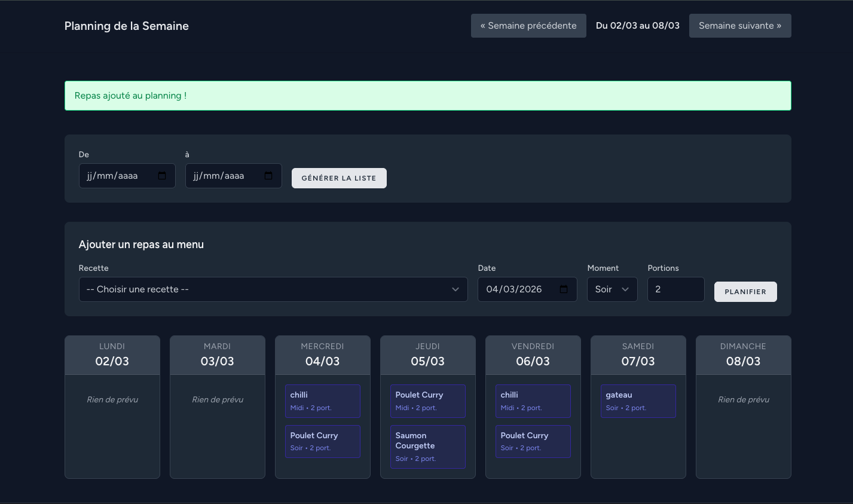This screenshot has width=853, height=504.
Task: Click the "Repas ajouté au planning" banner
Action: 427,95
